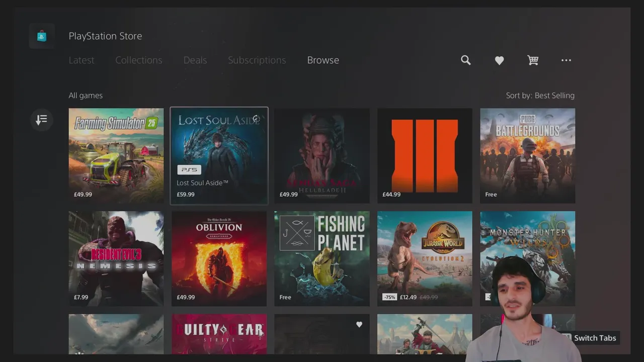Image resolution: width=644 pixels, height=362 pixels.
Task: Switch to the Subscriptions tab
Action: [257, 60]
